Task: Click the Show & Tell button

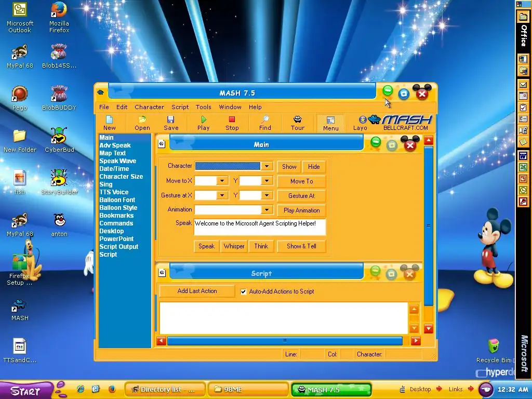Action: [x=302, y=246]
